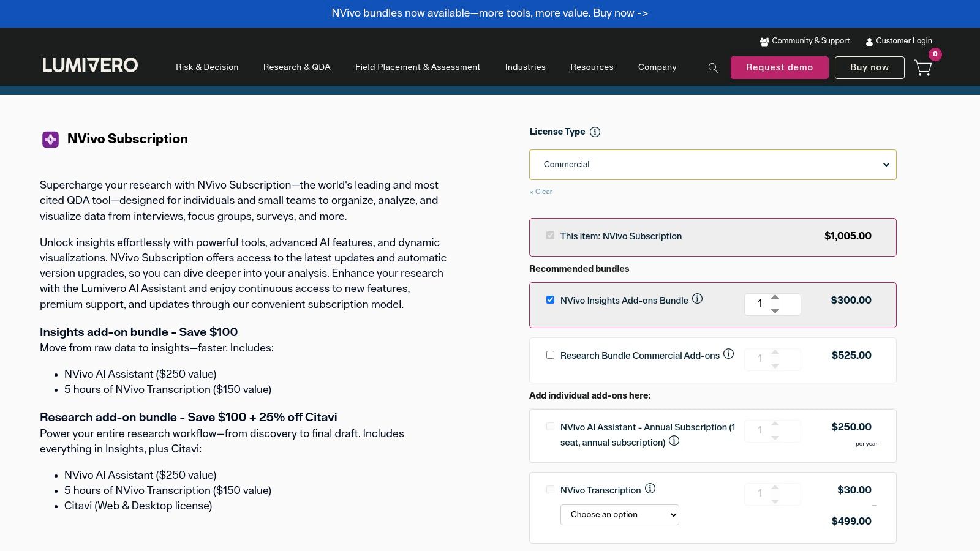Open the License Type Commercial dropdown
The image size is (980, 551).
click(712, 165)
